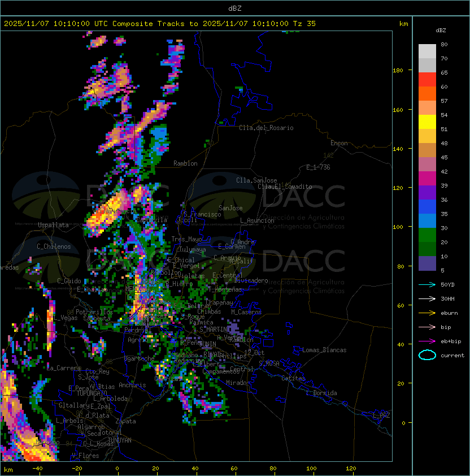Select the green 20-30 dBZ color band
This screenshot has width=470, height=476.
(x=427, y=235)
